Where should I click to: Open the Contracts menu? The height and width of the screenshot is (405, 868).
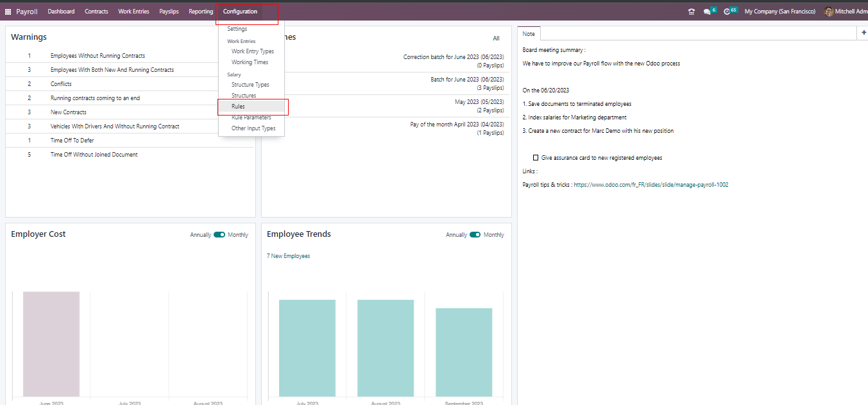[96, 12]
